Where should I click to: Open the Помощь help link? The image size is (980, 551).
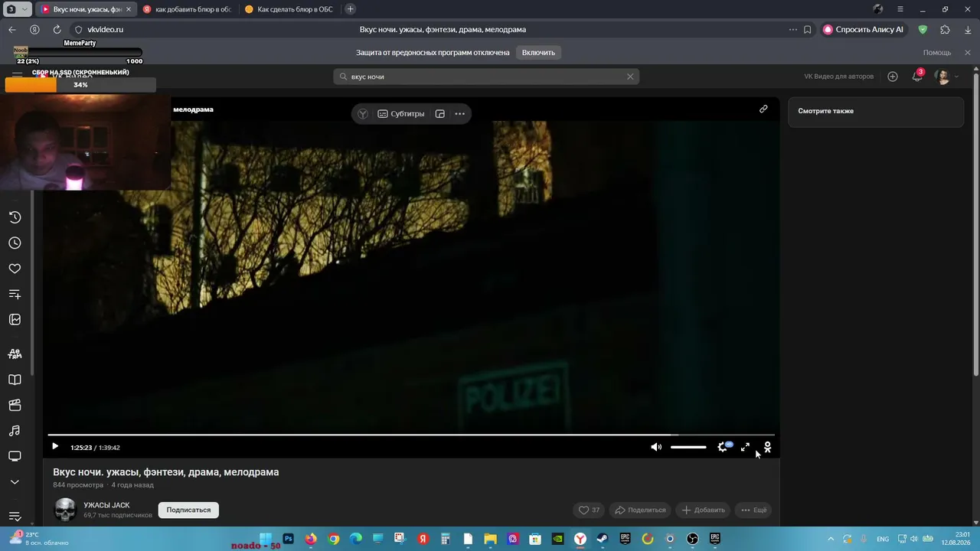coord(937,52)
